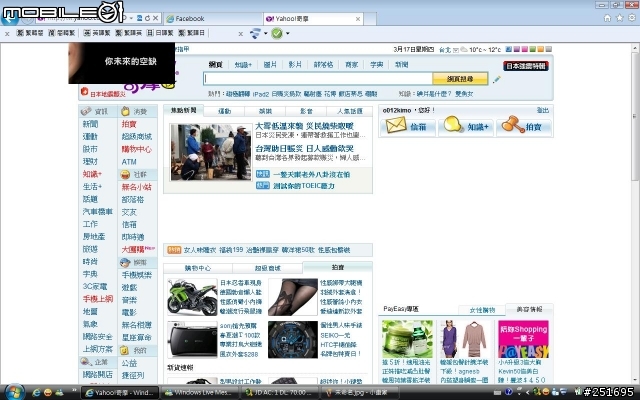The width and height of the screenshot is (640, 400).
Task: Switch to the 運動 news tab
Action: [x=224, y=111]
